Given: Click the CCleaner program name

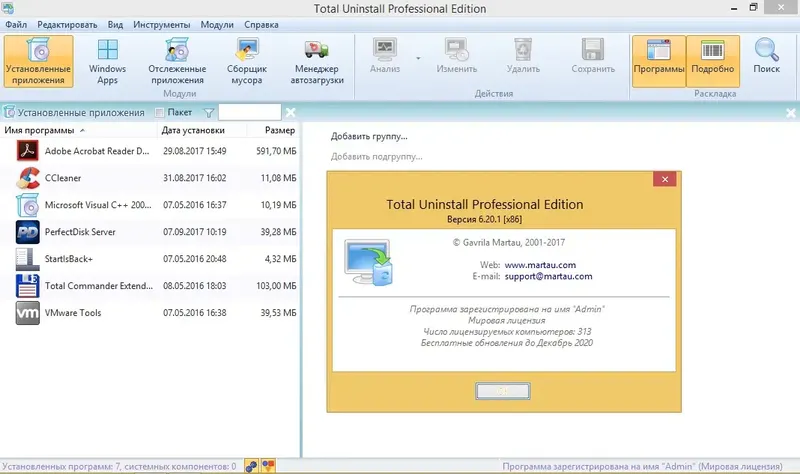Looking at the screenshot, I should (x=63, y=178).
